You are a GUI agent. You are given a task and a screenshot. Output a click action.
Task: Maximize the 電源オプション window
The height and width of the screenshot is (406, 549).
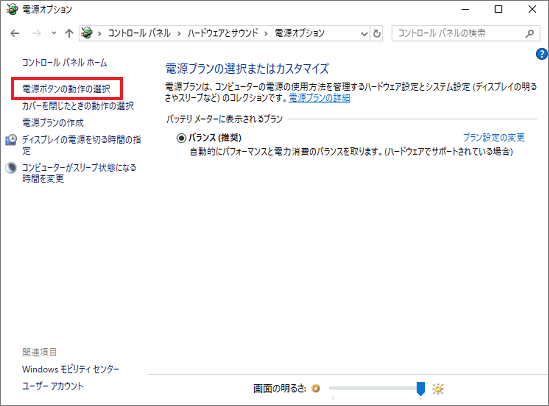(x=498, y=9)
